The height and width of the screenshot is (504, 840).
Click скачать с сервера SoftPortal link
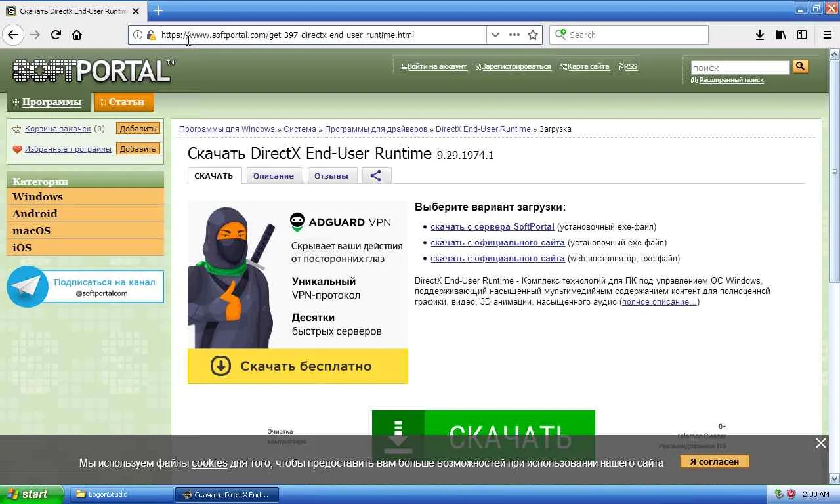point(492,227)
